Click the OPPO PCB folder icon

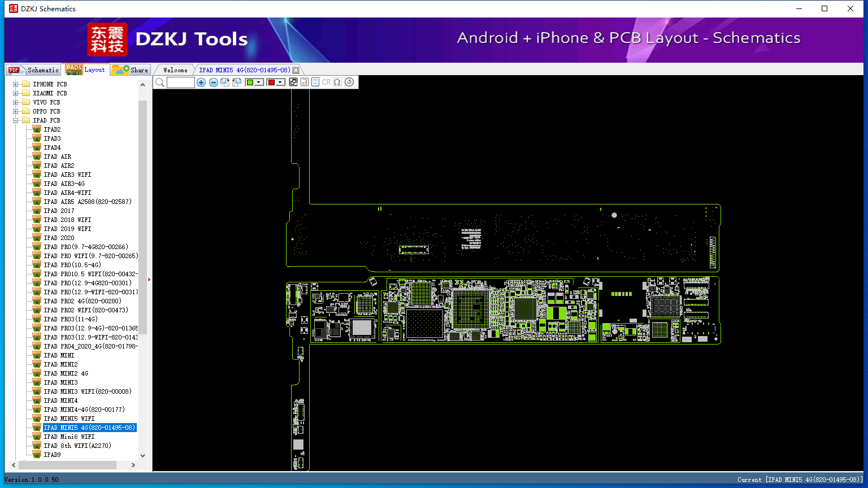pos(26,111)
